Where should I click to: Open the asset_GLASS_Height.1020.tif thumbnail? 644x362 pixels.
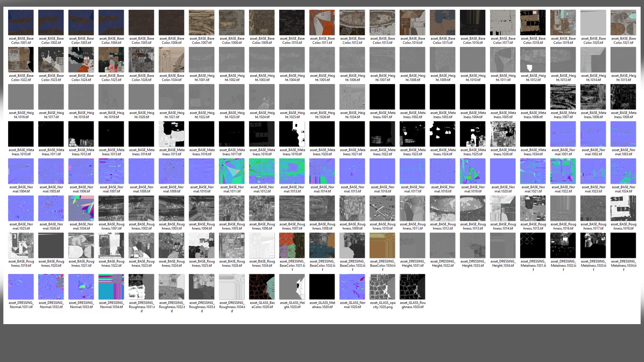click(292, 287)
